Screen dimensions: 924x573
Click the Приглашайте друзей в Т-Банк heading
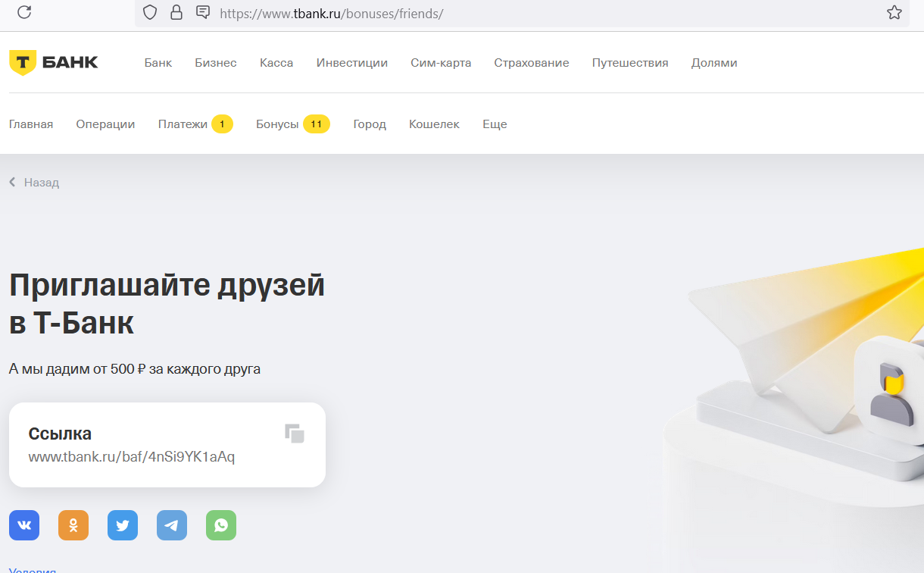pos(167,305)
